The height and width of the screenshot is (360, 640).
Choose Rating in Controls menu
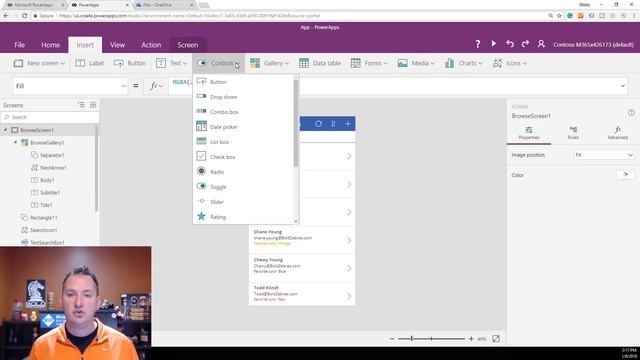tap(243, 217)
